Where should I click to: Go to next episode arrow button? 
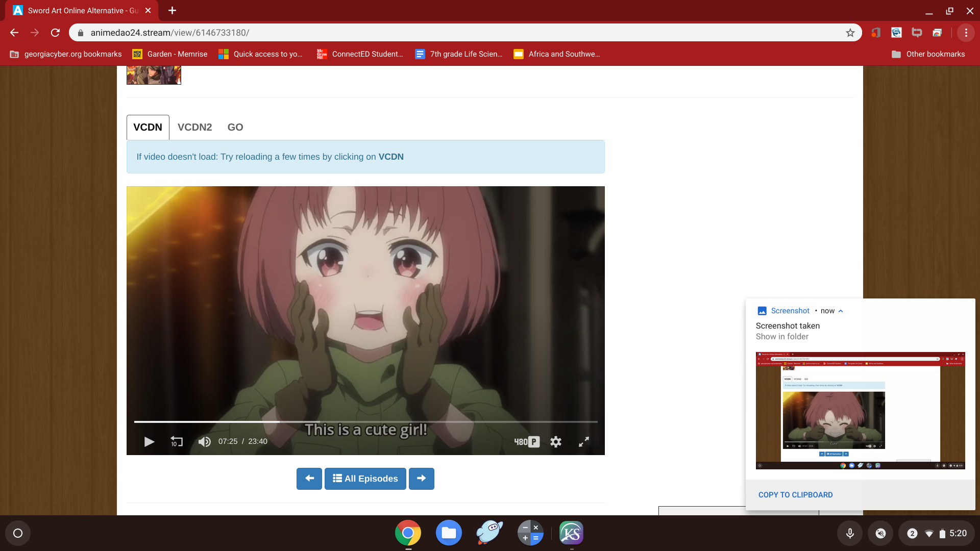422,479
